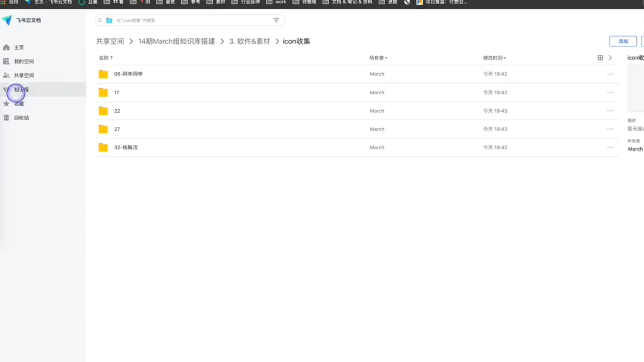
Task: Open more options for 06-阿朱同学 folder
Action: pos(610,74)
